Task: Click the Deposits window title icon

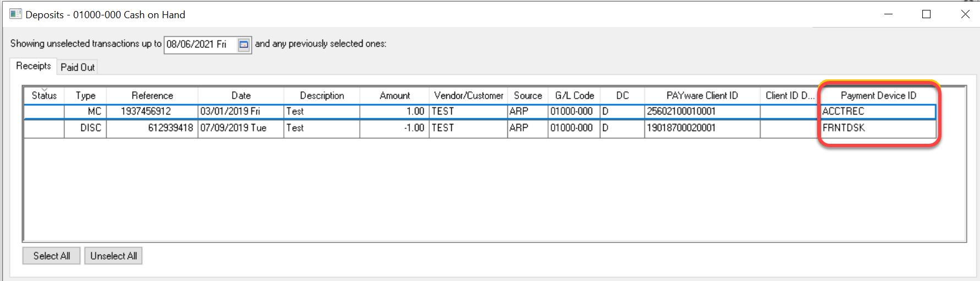Action: point(15,14)
